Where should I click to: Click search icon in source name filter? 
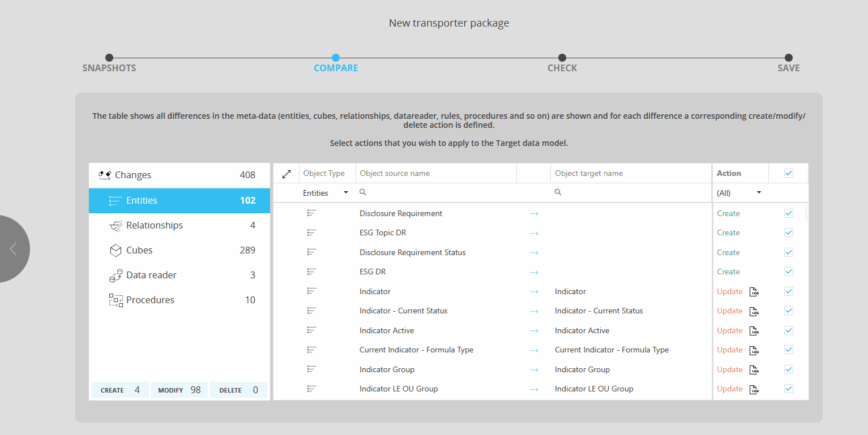pyautogui.click(x=363, y=192)
